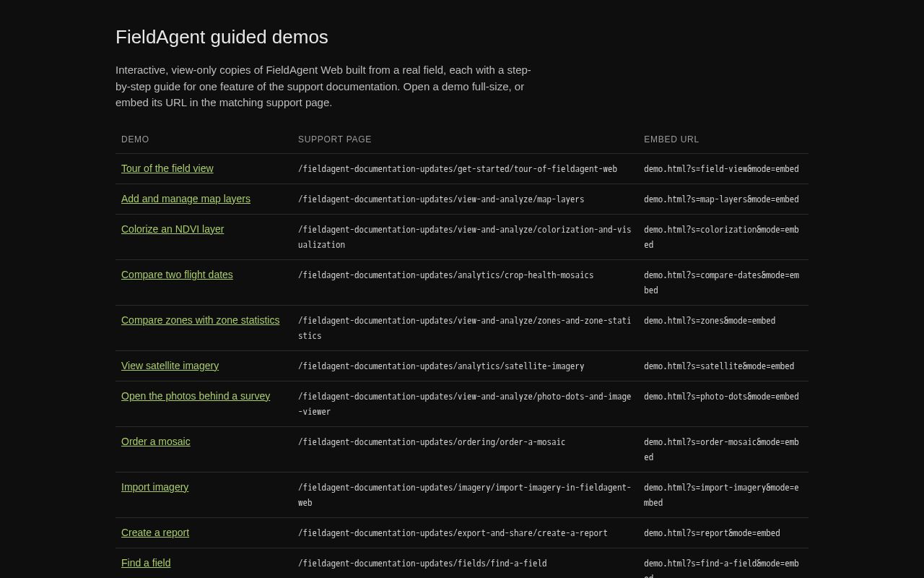924x578 pixels.
Task: Click the EMBED URL column header
Action: [x=671, y=139]
